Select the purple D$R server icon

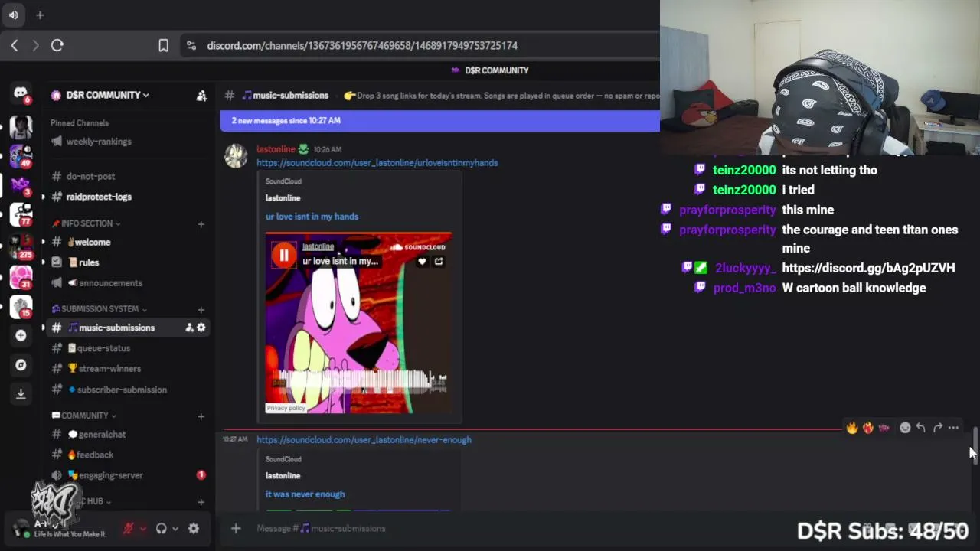(x=21, y=184)
